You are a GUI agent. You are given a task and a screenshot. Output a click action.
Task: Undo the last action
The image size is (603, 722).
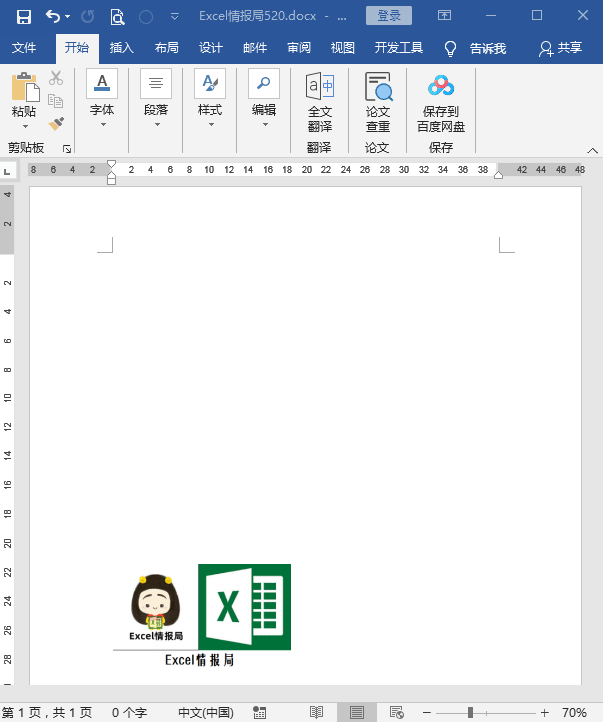pyautogui.click(x=52, y=17)
